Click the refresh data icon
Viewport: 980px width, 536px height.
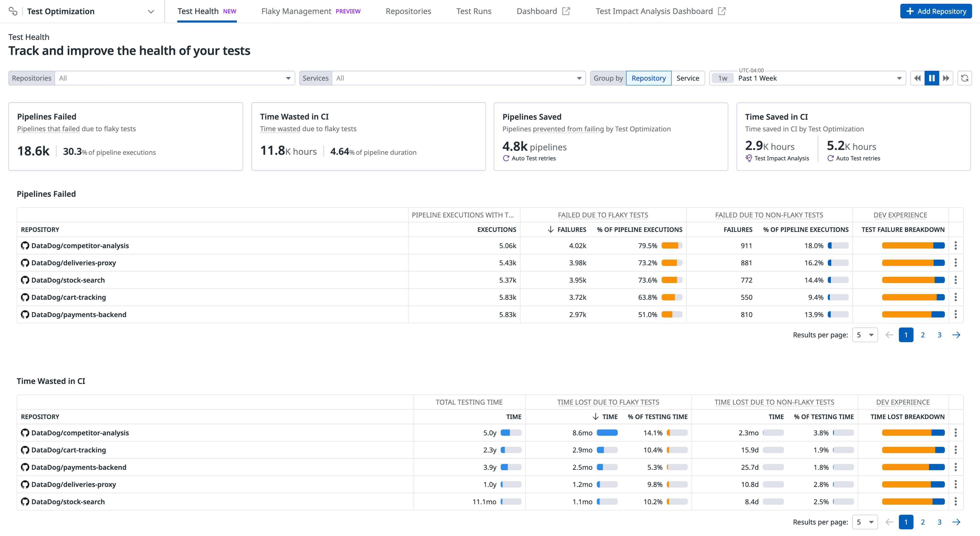pos(964,78)
